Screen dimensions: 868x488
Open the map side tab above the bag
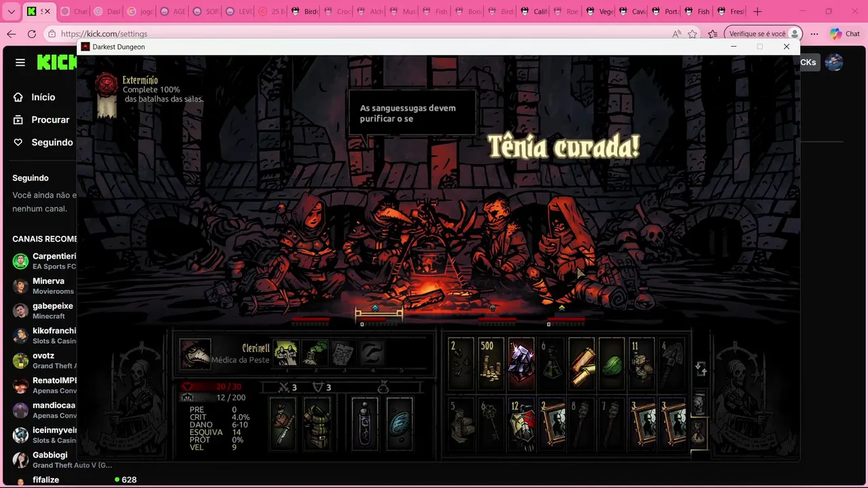coord(699,403)
